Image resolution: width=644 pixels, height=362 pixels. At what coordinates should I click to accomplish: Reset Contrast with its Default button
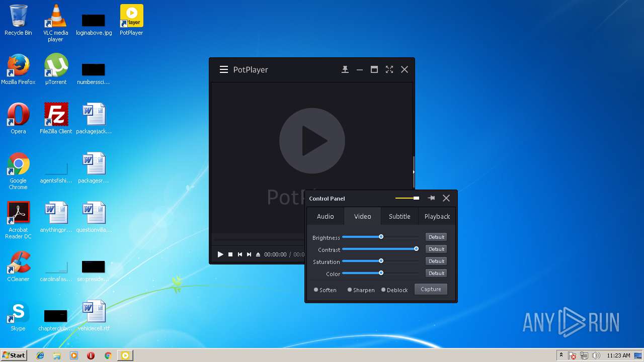[436, 249]
